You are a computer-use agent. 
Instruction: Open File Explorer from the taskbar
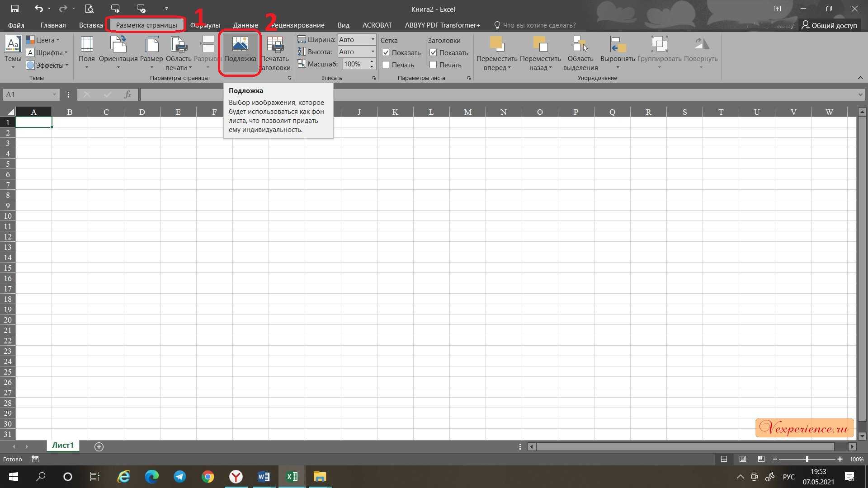[x=320, y=477]
